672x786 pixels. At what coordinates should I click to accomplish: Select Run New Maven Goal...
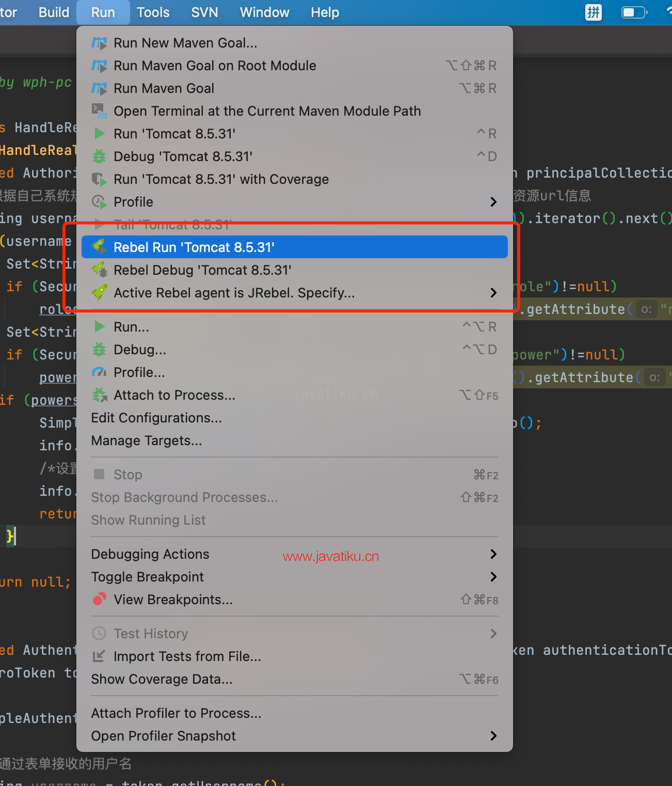295,43
